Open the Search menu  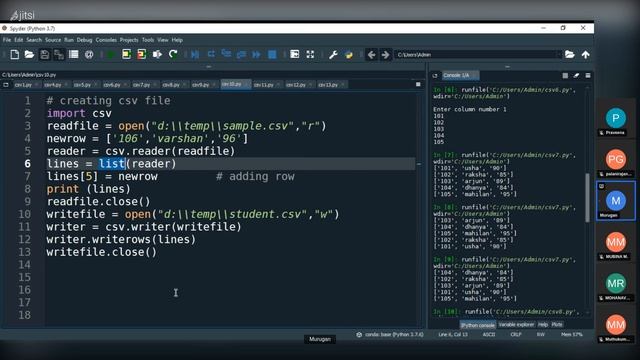click(34, 40)
